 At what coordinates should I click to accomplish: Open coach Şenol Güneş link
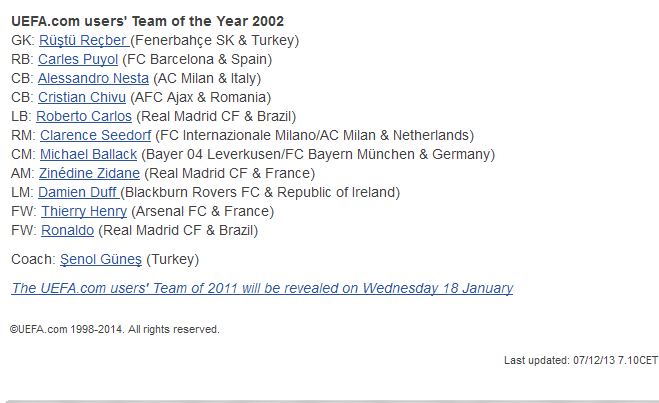tap(101, 259)
